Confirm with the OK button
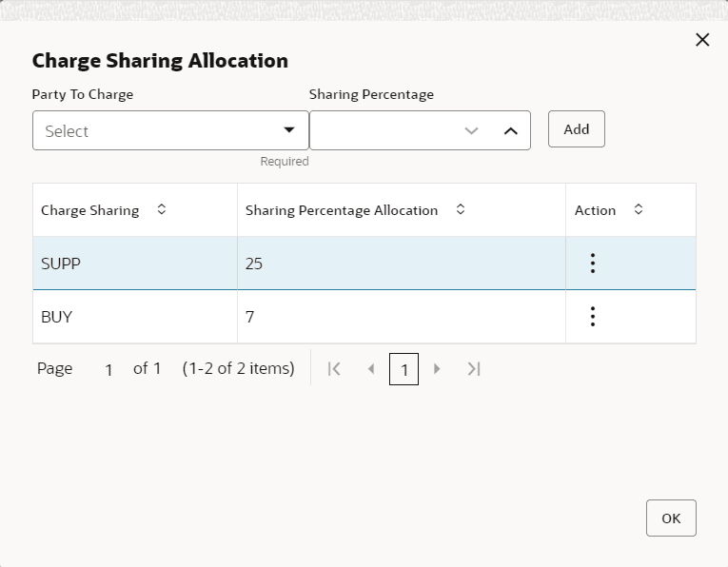728x567 pixels. [671, 518]
